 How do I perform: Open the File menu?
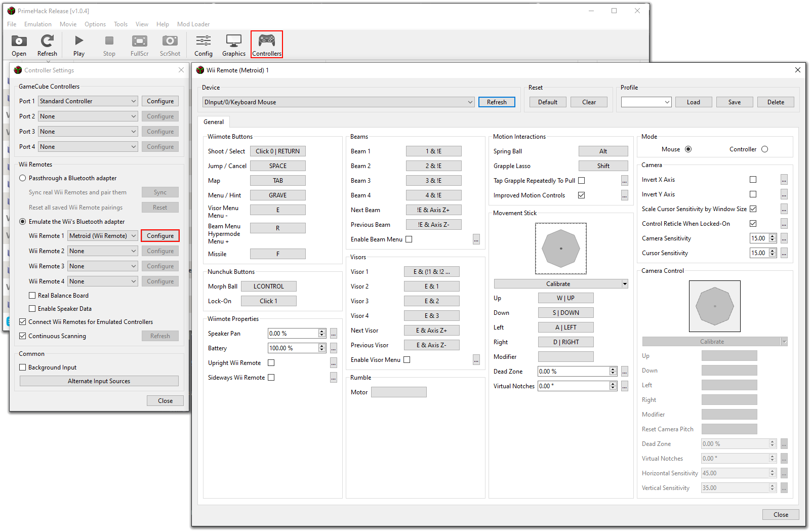[x=12, y=24]
